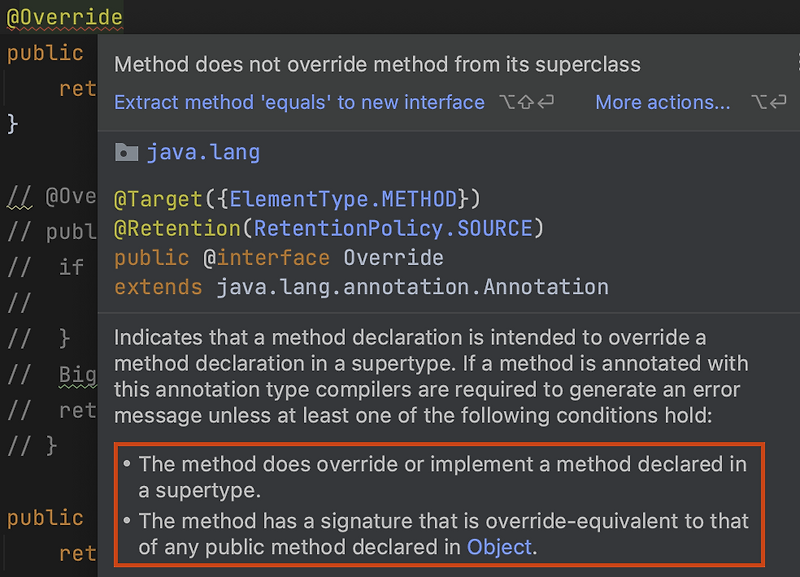
Task: Click the underlined Big text in commented code
Action: (x=78, y=375)
